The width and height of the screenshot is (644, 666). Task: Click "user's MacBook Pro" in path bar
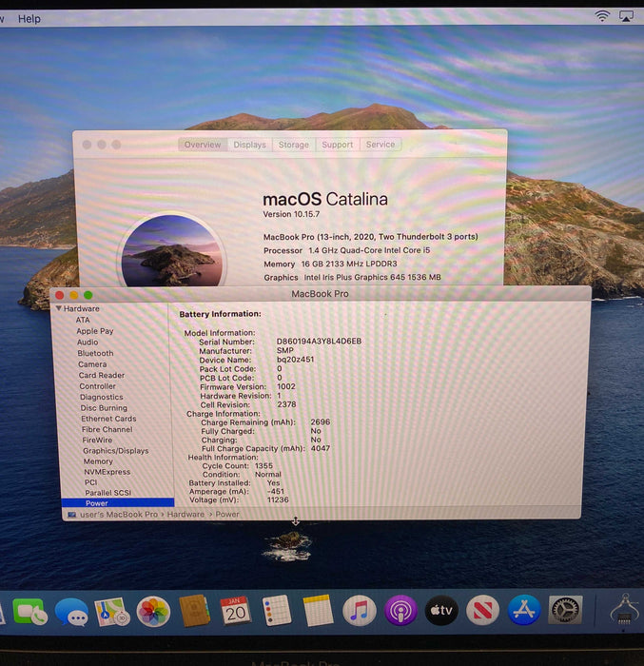[119, 515]
